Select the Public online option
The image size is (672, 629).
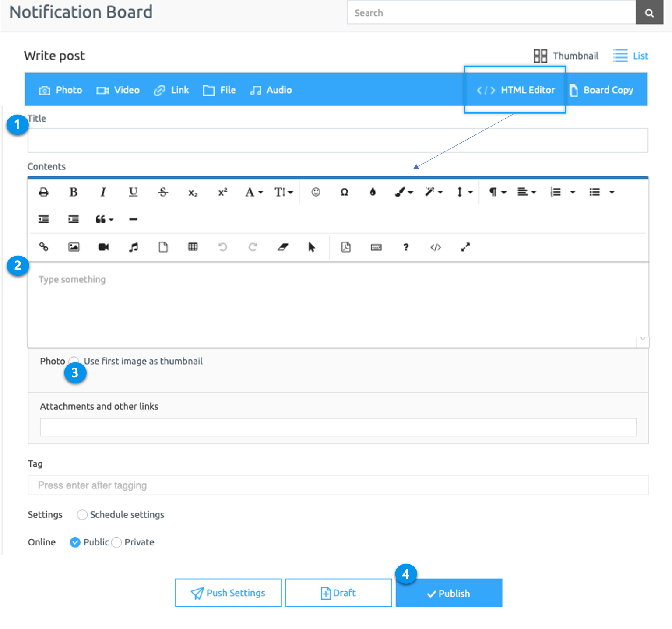point(75,542)
